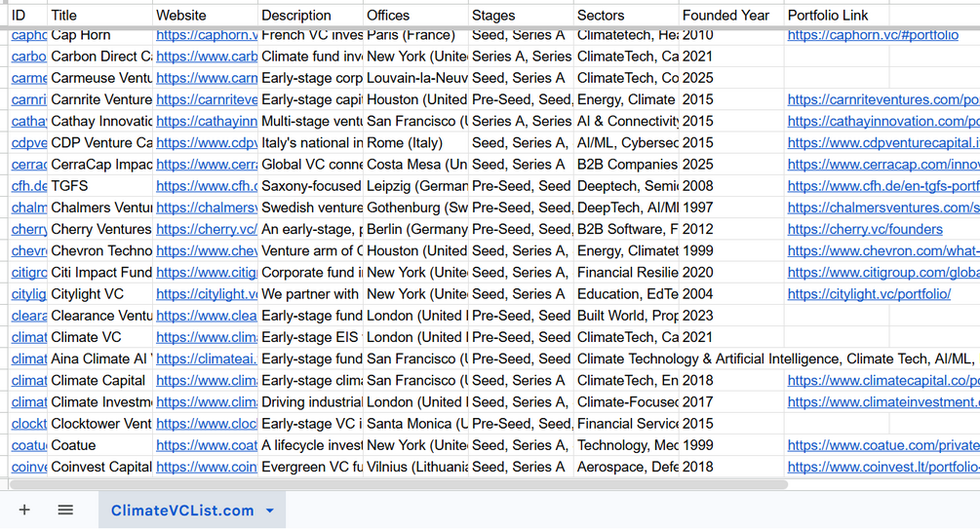Open the all sheets list icon
Viewport: 980px width, 529px height.
click(65, 510)
